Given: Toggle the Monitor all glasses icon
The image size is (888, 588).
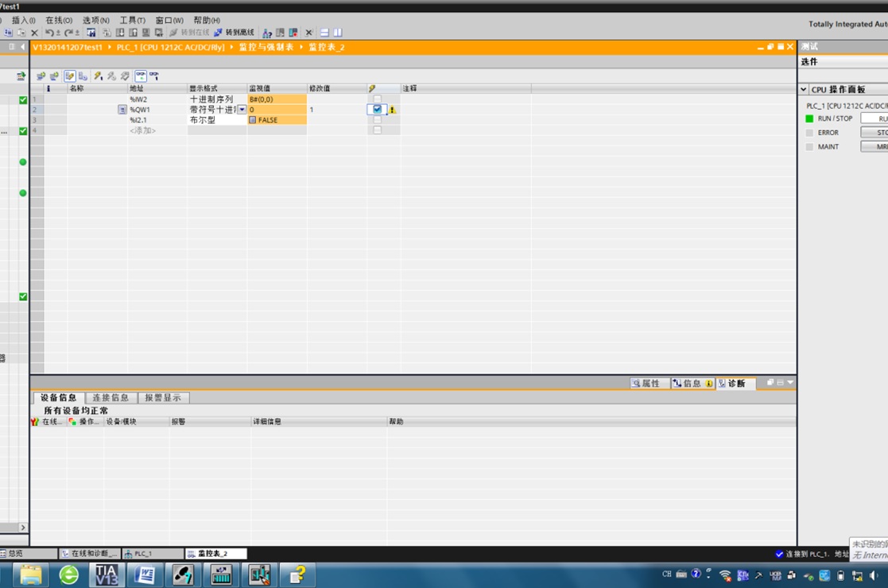Looking at the screenshot, I should [141, 75].
